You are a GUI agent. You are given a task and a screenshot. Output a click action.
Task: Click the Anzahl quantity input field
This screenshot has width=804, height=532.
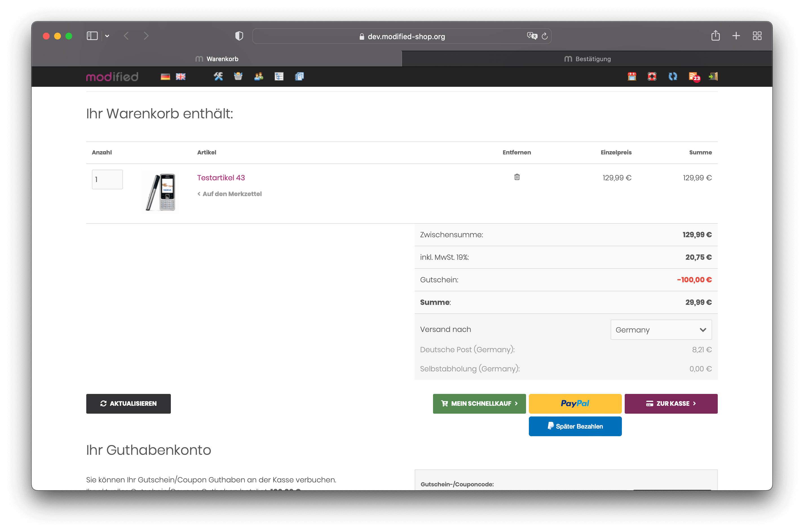pyautogui.click(x=107, y=179)
